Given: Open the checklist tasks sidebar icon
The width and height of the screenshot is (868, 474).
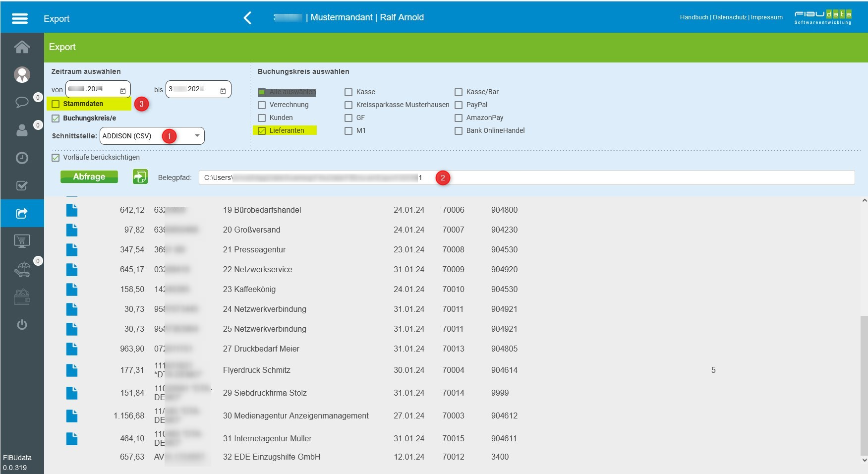Looking at the screenshot, I should pos(22,185).
